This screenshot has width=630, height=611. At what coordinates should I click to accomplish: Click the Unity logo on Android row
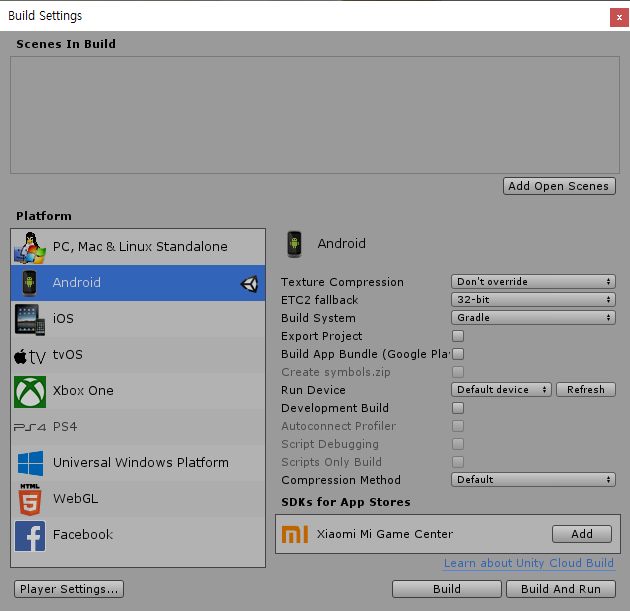pyautogui.click(x=249, y=284)
